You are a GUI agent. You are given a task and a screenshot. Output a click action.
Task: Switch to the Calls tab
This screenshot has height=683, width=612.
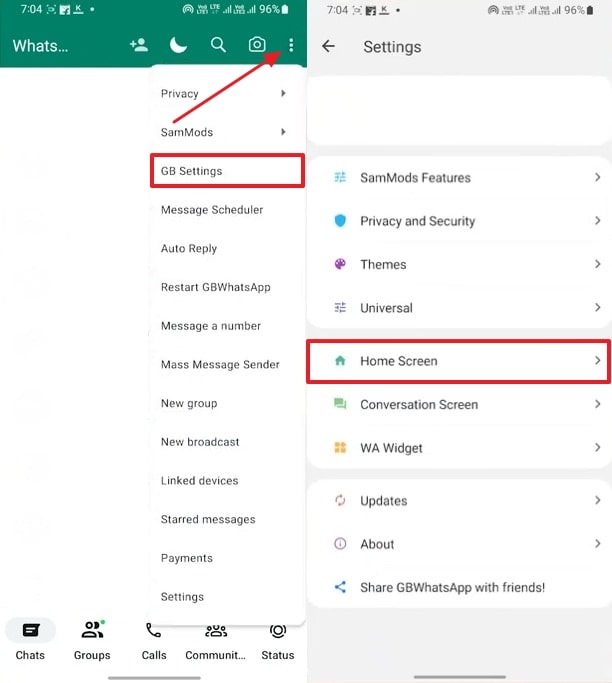pyautogui.click(x=154, y=639)
